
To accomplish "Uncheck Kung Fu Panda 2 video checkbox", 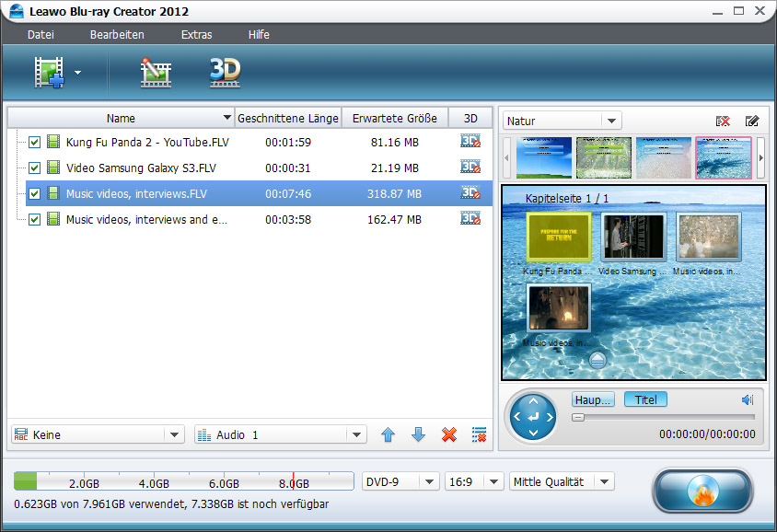I will tap(35, 143).
